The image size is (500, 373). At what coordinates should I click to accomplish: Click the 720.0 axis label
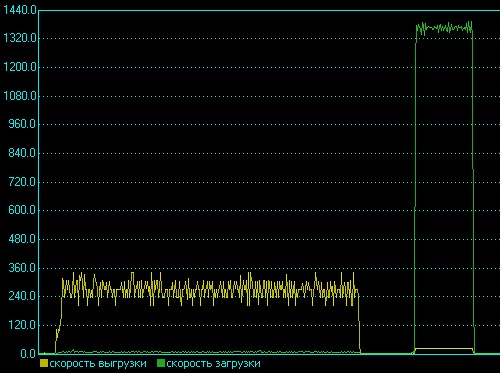pos(22,182)
